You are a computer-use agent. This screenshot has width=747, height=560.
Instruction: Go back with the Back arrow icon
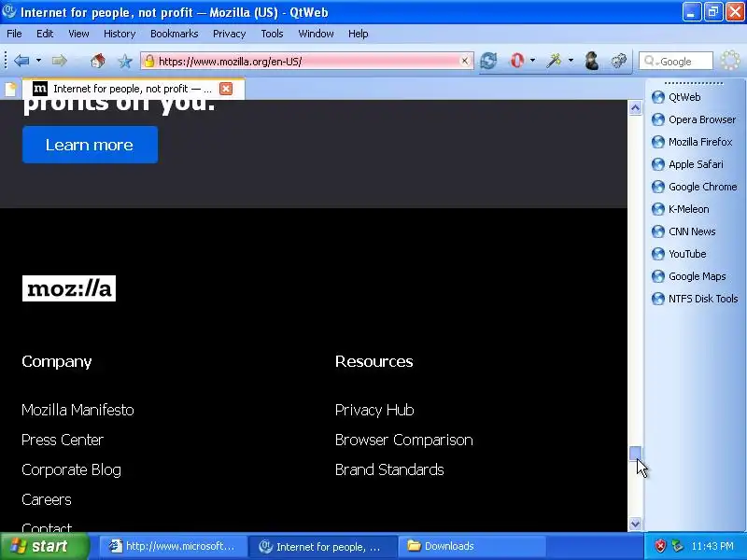(x=21, y=61)
